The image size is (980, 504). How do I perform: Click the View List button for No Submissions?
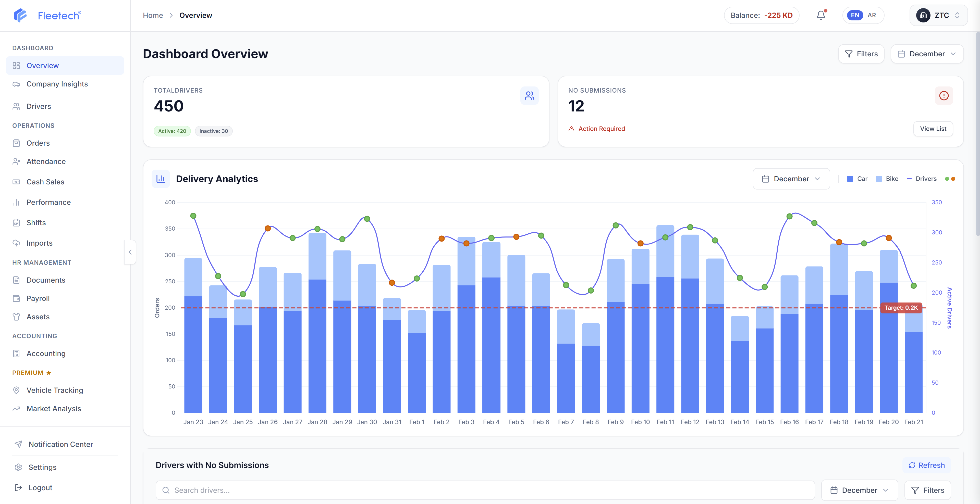click(933, 129)
